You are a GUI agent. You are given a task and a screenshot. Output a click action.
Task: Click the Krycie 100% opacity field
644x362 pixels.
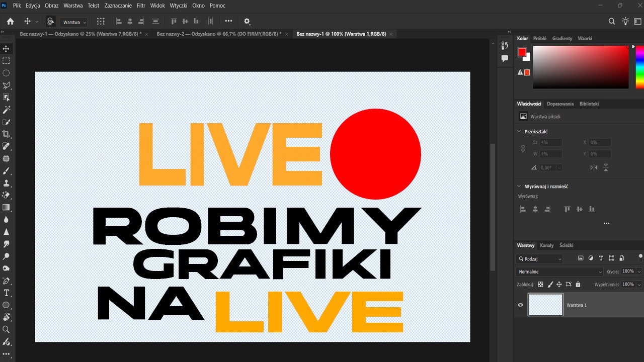(628, 271)
